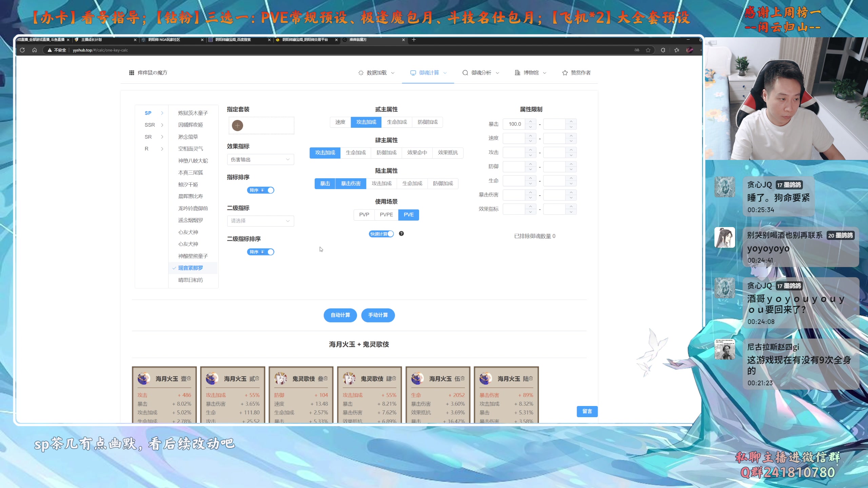This screenshot has width=868, height=488.
Task: Open the 赞赏作者 menu item
Action: click(576, 73)
